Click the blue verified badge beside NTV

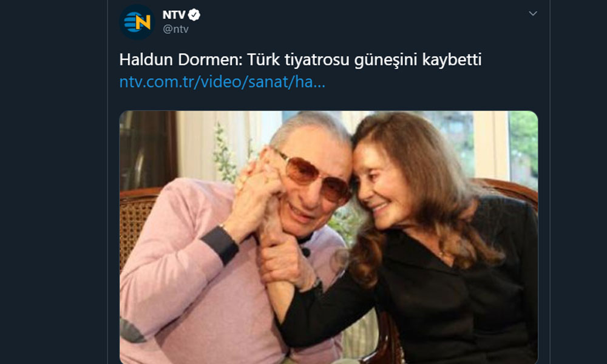tap(194, 15)
